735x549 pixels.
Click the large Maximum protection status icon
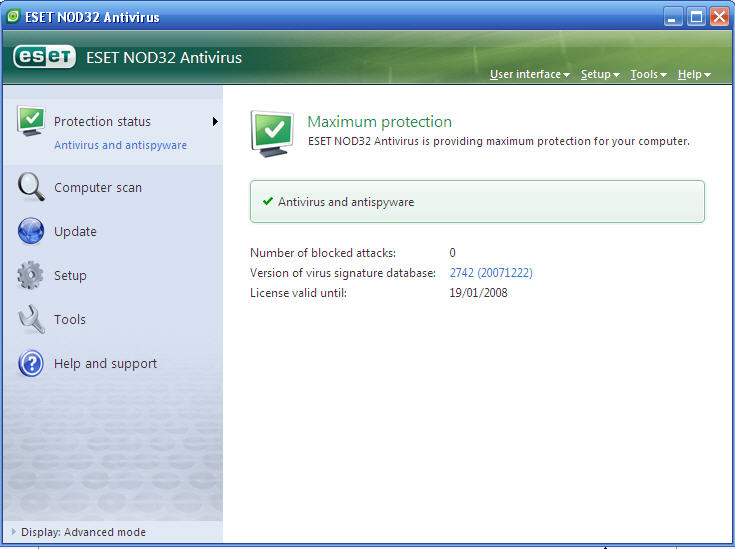point(272,133)
